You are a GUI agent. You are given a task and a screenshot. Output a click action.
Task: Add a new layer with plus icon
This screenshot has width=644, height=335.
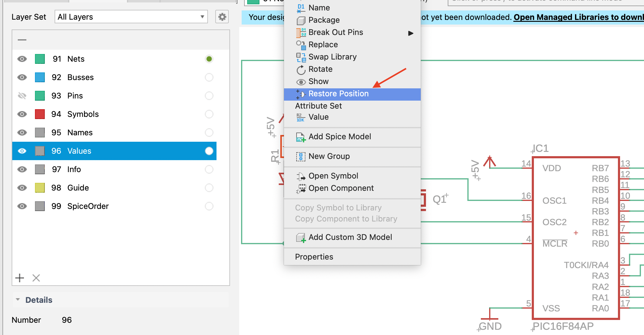20,278
